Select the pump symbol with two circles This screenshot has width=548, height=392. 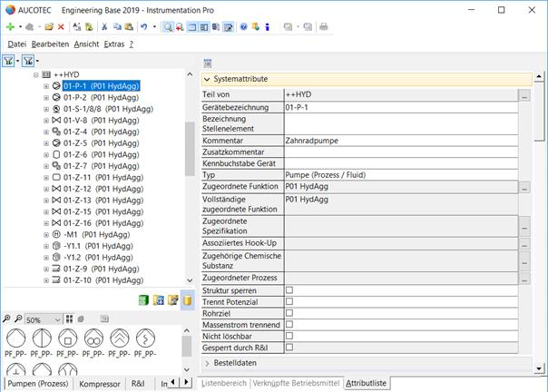coord(93,338)
